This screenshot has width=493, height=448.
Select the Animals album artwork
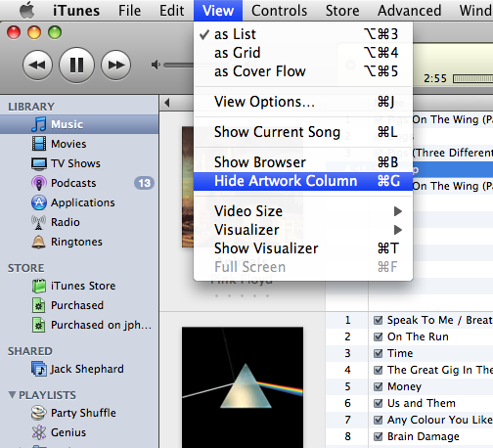coord(188,187)
